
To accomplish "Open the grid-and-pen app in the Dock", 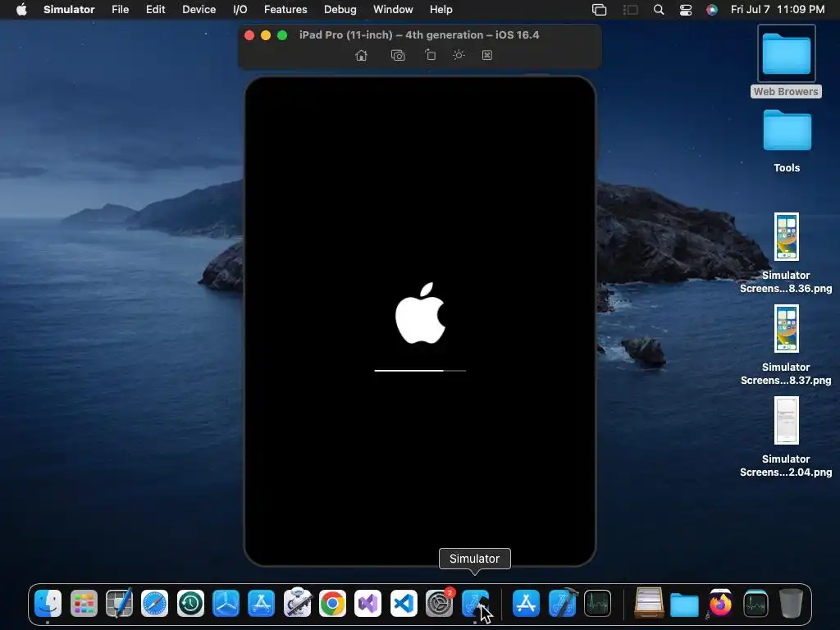I will point(119,604).
